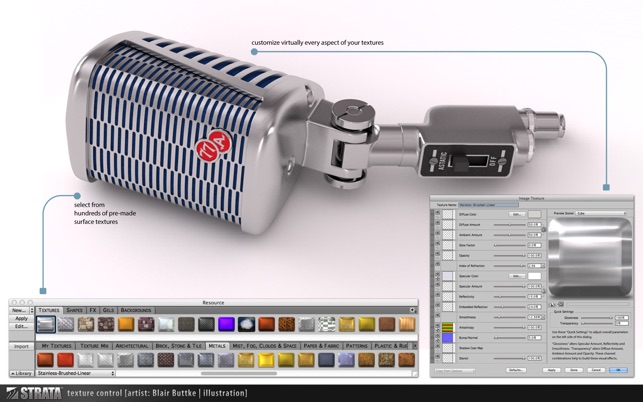Toggle the Diffuse Color channel visibility

(x=438, y=214)
